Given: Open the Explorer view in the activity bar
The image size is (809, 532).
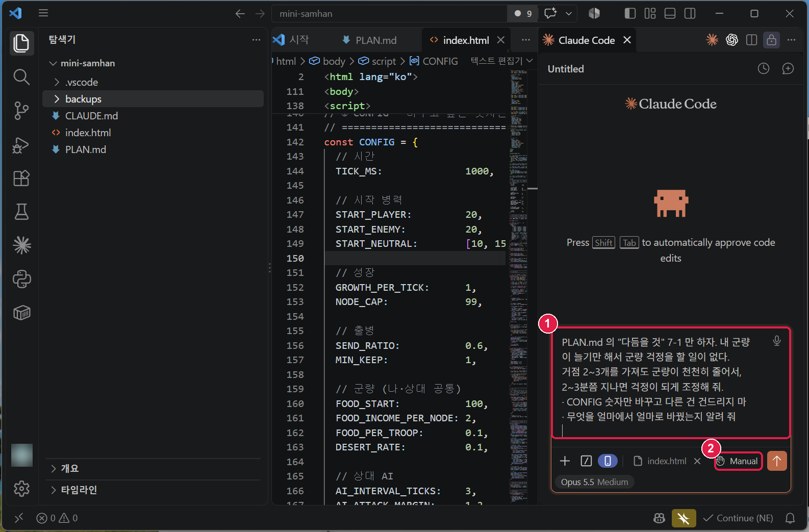Looking at the screenshot, I should [x=21, y=43].
